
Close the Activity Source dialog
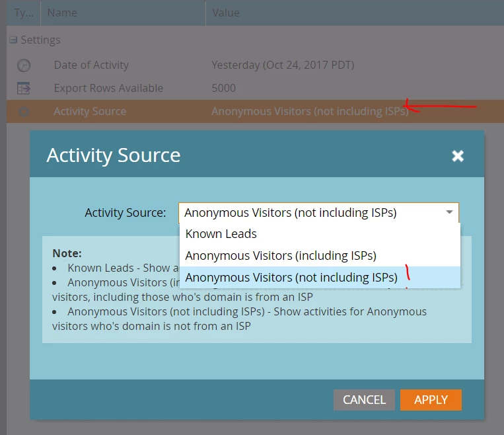[x=457, y=156]
